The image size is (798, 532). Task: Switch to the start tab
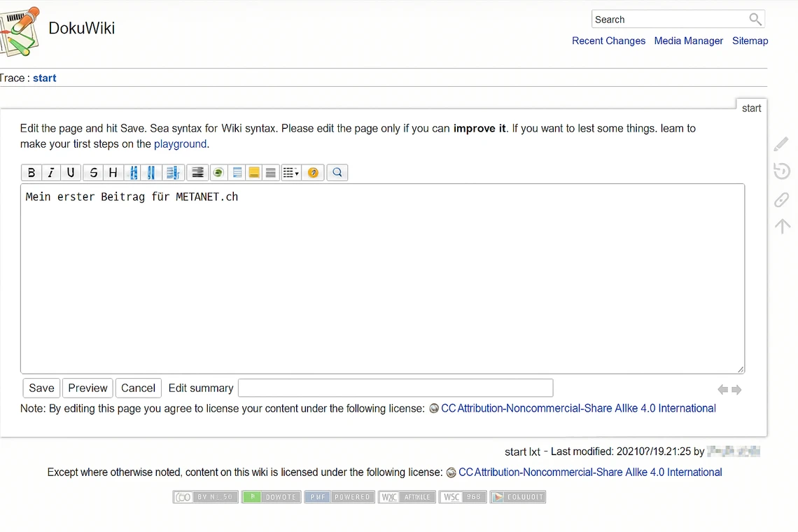point(751,108)
